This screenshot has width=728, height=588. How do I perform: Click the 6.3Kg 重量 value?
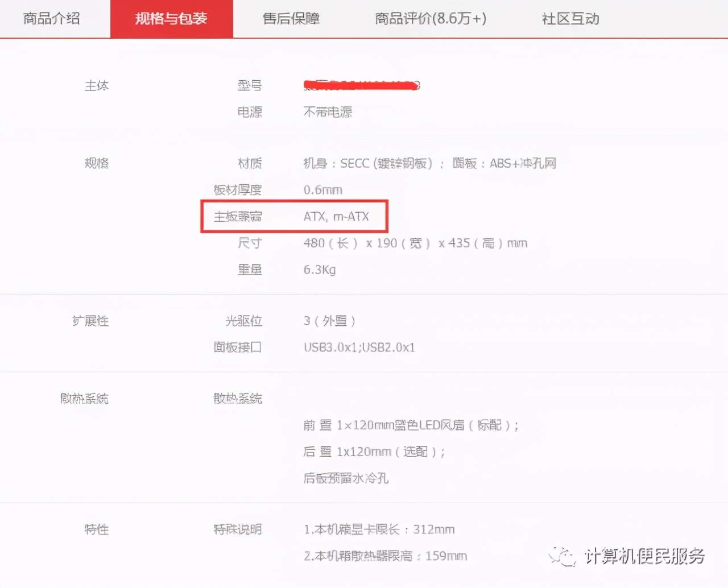[x=320, y=269]
